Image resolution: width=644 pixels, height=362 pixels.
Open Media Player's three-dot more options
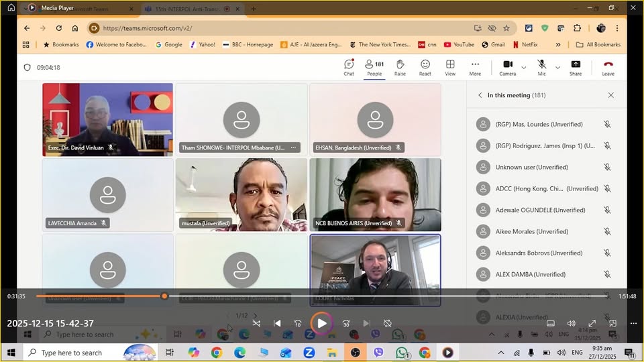[633, 323]
